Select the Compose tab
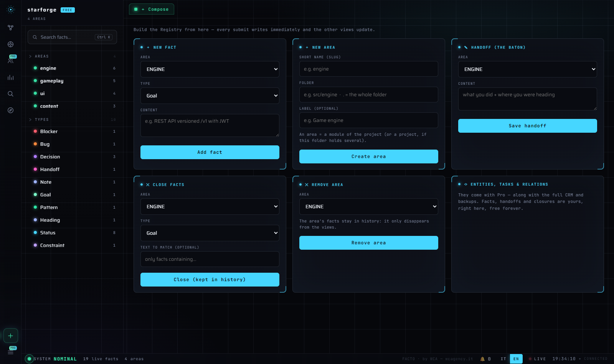 [152, 9]
